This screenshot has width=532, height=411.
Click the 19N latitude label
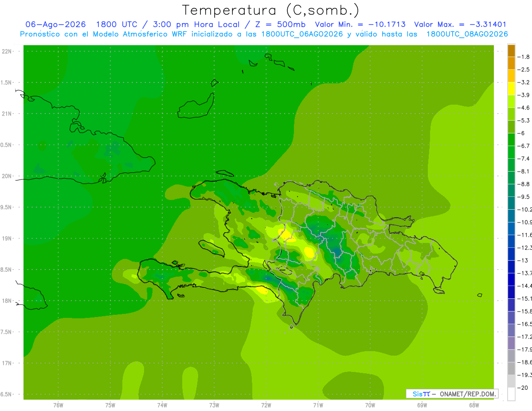(8, 239)
